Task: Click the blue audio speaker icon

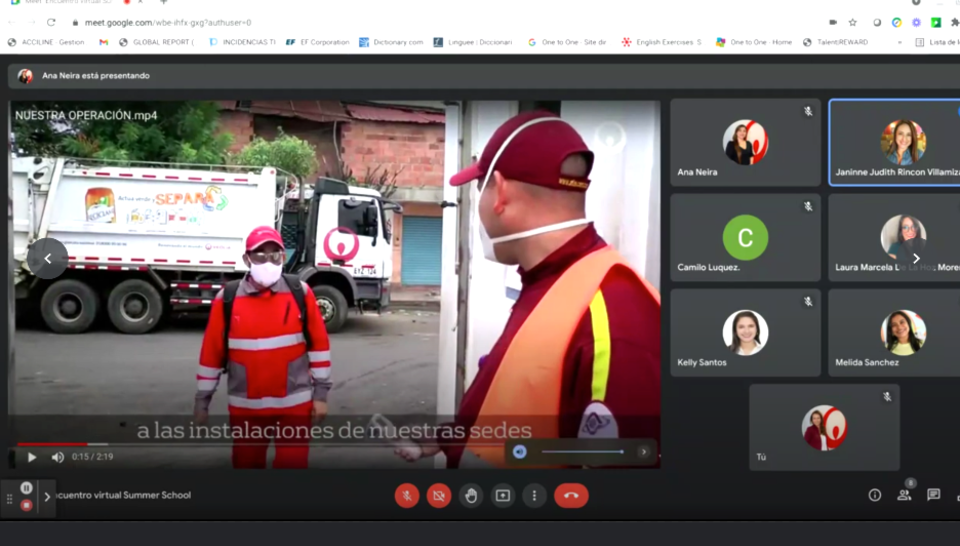Action: [520, 452]
